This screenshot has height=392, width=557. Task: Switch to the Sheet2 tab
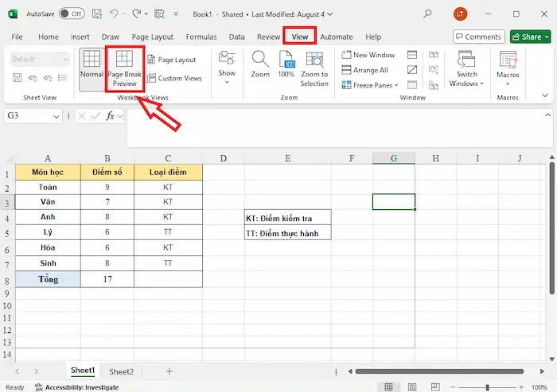(x=121, y=371)
